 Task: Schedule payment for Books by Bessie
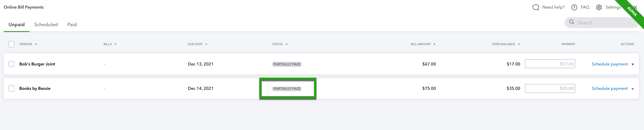pyautogui.click(x=610, y=88)
